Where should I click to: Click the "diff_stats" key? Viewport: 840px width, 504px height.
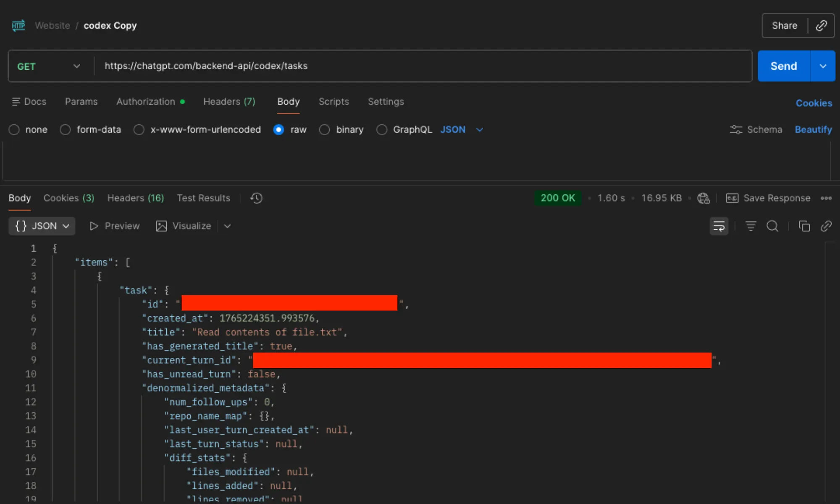point(197,458)
